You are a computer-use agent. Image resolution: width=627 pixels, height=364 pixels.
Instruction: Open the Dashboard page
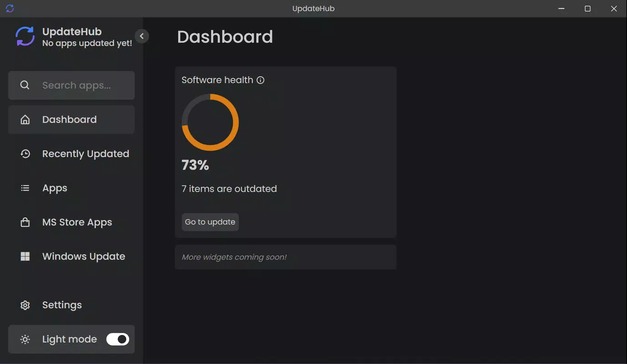coord(71,120)
